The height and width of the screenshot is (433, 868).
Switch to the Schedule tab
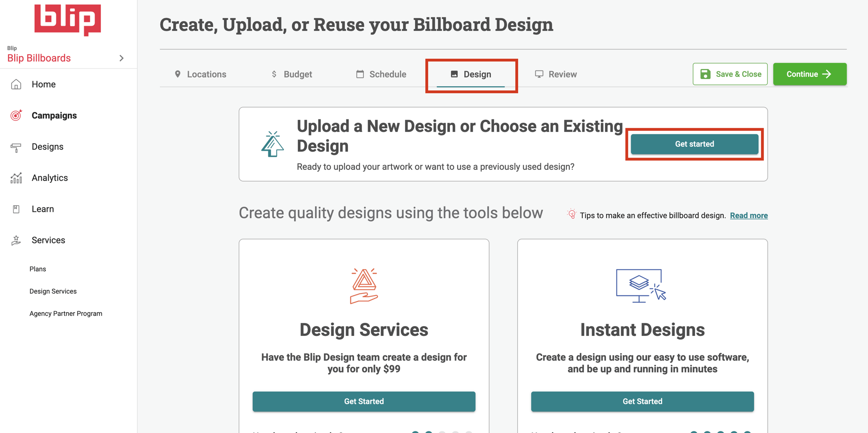coord(381,74)
